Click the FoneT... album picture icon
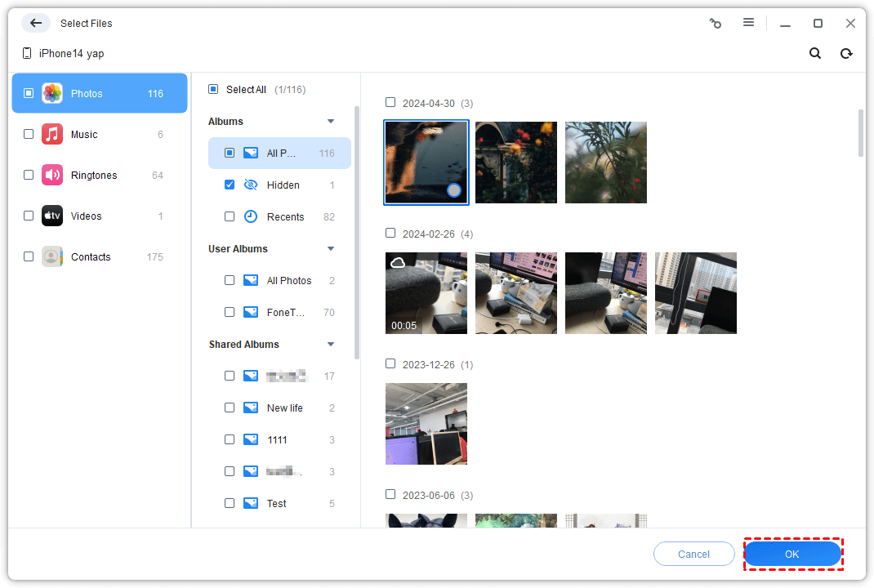The image size is (874, 588). point(251,312)
